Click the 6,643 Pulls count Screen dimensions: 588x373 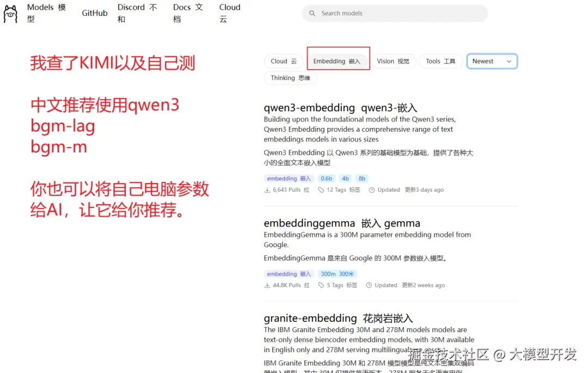pyautogui.click(x=291, y=190)
